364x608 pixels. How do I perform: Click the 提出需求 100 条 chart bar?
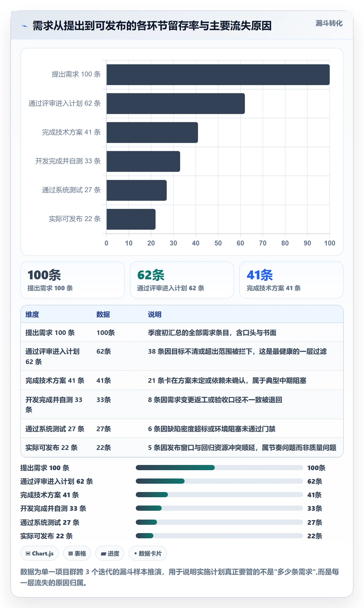(218, 75)
